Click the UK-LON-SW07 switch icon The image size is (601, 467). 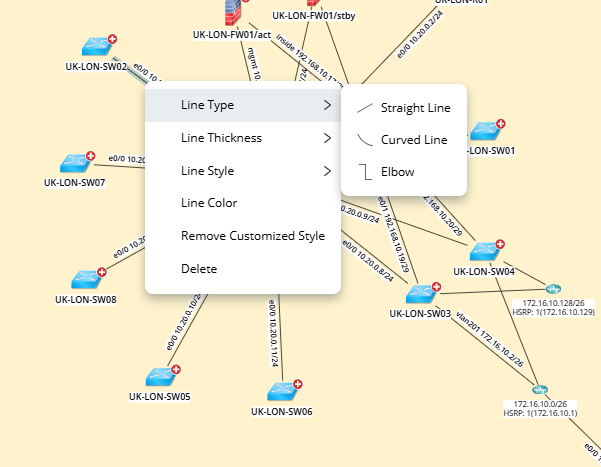coord(74,163)
